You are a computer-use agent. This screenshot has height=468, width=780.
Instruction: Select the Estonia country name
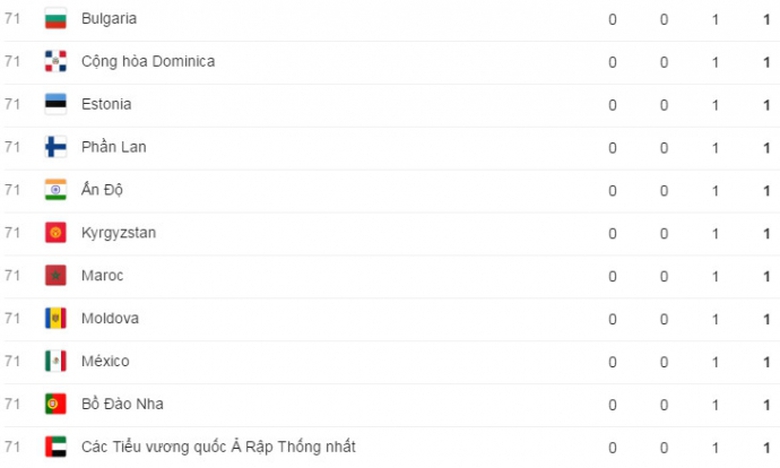pos(106,104)
